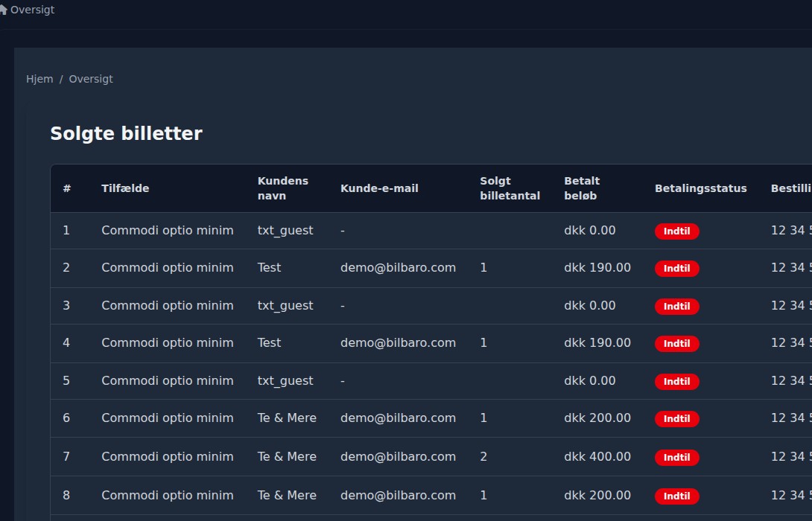This screenshot has height=521, width=812.
Task: Click the Tilfælde column header
Action: [125, 188]
